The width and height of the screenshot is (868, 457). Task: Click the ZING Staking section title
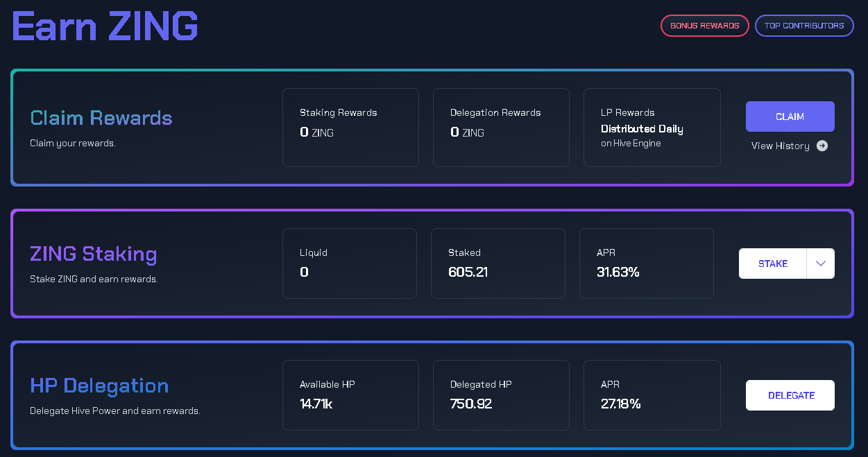tap(94, 254)
